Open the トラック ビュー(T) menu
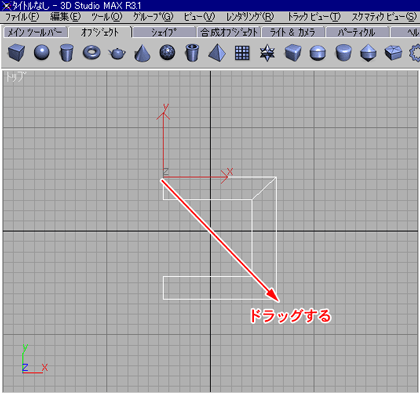This screenshot has width=420, height=394. [314, 16]
